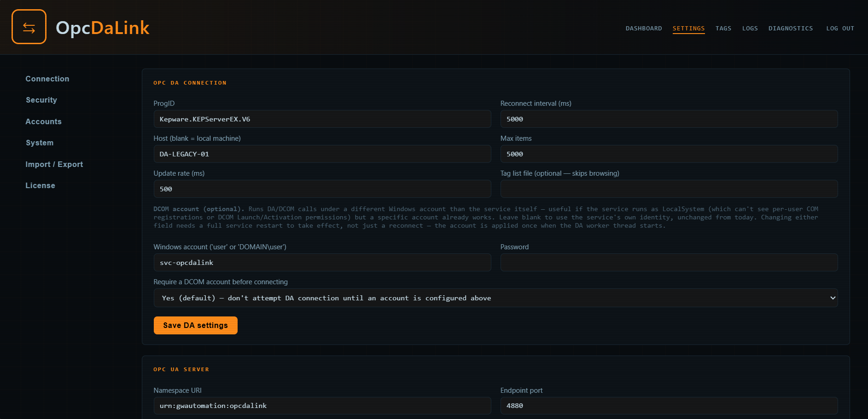Click the Update rate input field

(x=322, y=189)
